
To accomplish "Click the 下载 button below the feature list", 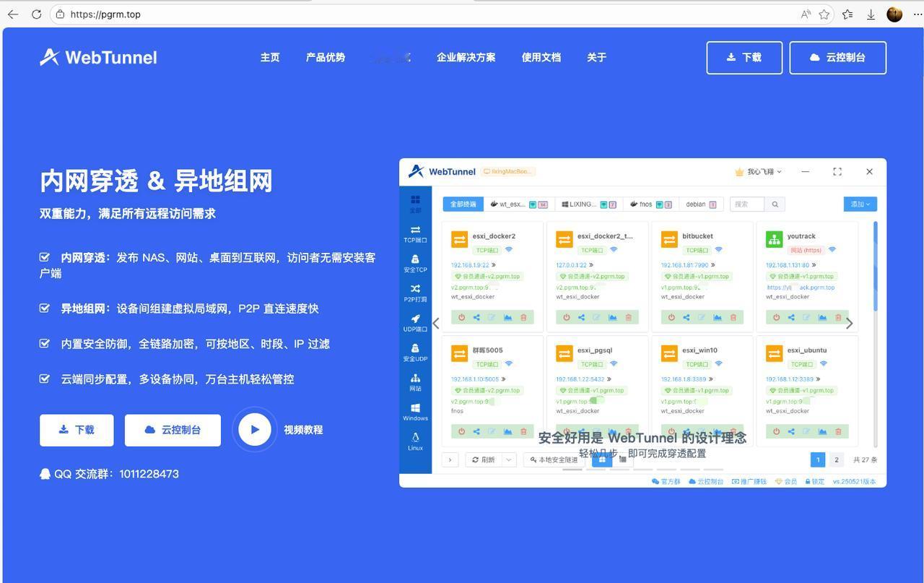I will click(77, 430).
